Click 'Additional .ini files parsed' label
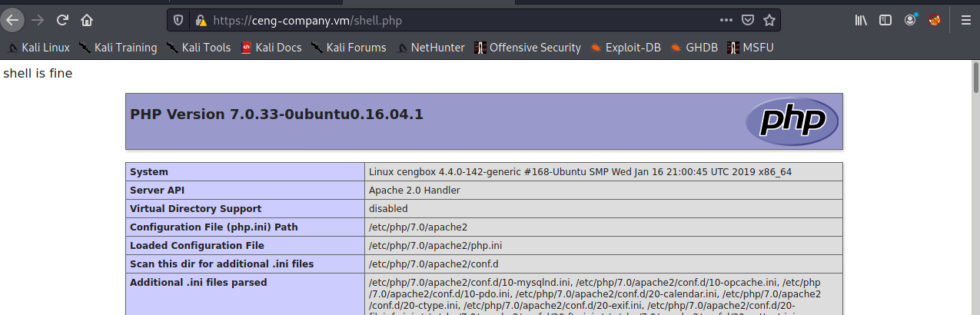This screenshot has height=315, width=980. point(198,282)
